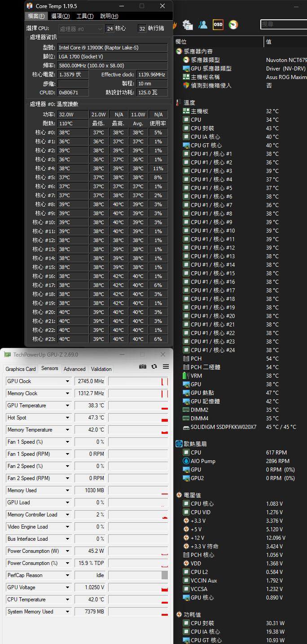Screen dimensions: 307x644
Task: Click the +12 V voltage row icon
Action: pos(186,538)
